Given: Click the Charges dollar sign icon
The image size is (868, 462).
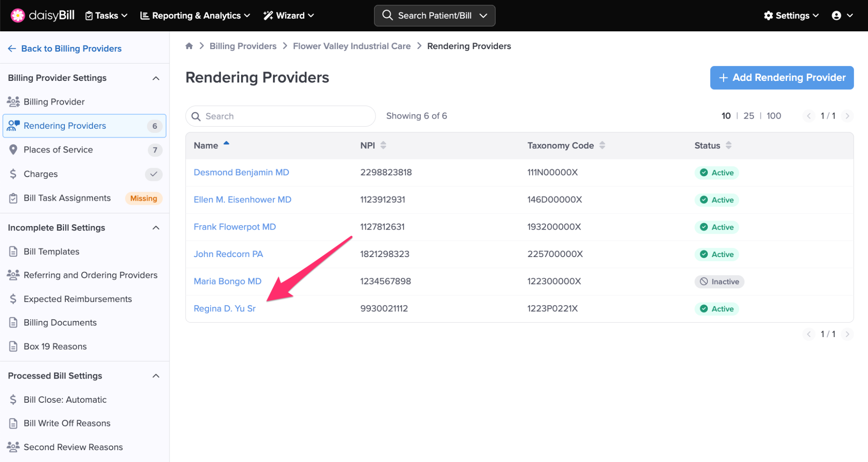Looking at the screenshot, I should (13, 174).
